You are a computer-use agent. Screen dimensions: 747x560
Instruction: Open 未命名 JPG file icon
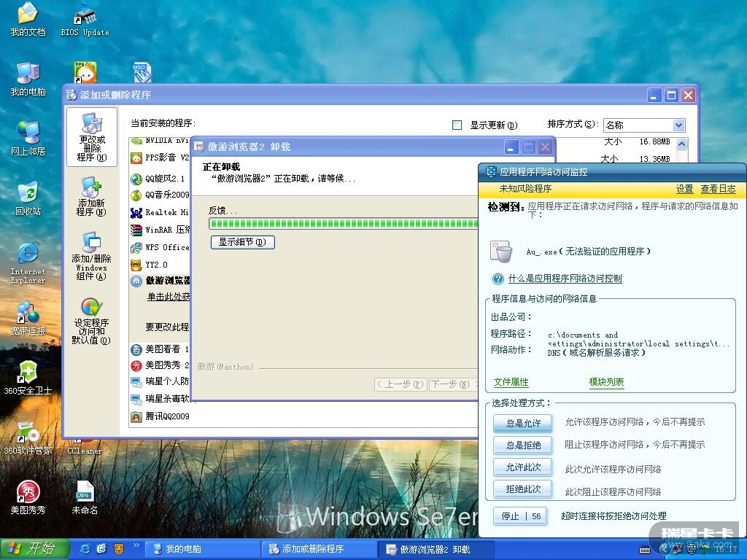click(x=85, y=497)
